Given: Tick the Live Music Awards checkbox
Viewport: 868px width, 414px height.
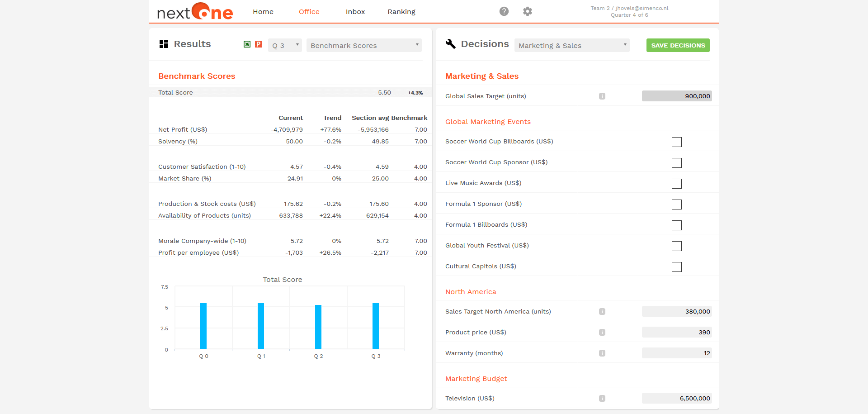Looking at the screenshot, I should pos(677,184).
